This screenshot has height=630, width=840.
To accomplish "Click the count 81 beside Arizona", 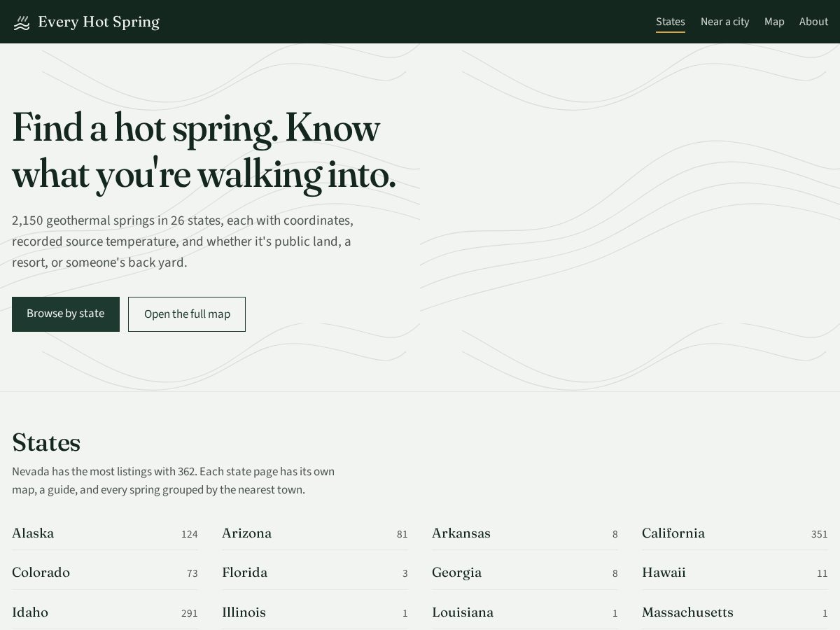I will click(x=402, y=534).
